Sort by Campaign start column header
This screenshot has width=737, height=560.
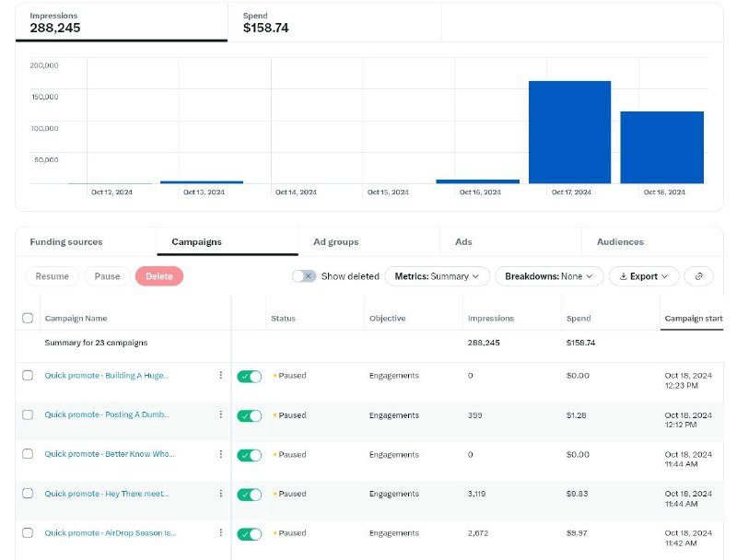coord(694,318)
